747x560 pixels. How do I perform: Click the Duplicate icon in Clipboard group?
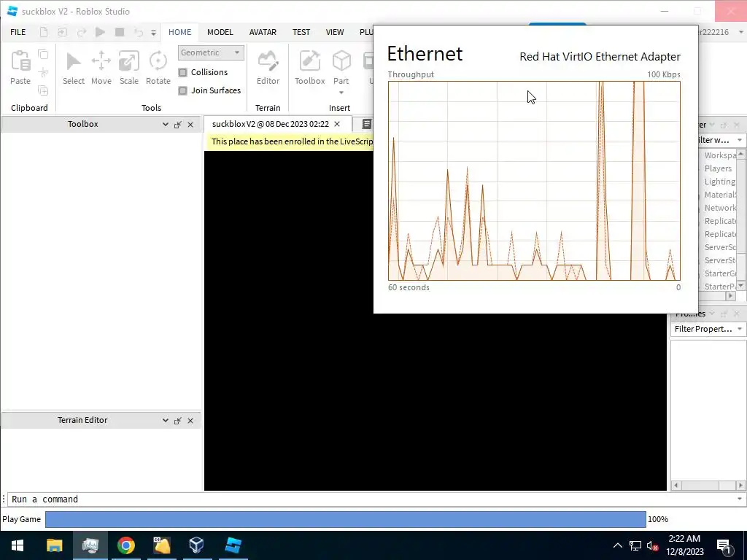click(x=43, y=90)
